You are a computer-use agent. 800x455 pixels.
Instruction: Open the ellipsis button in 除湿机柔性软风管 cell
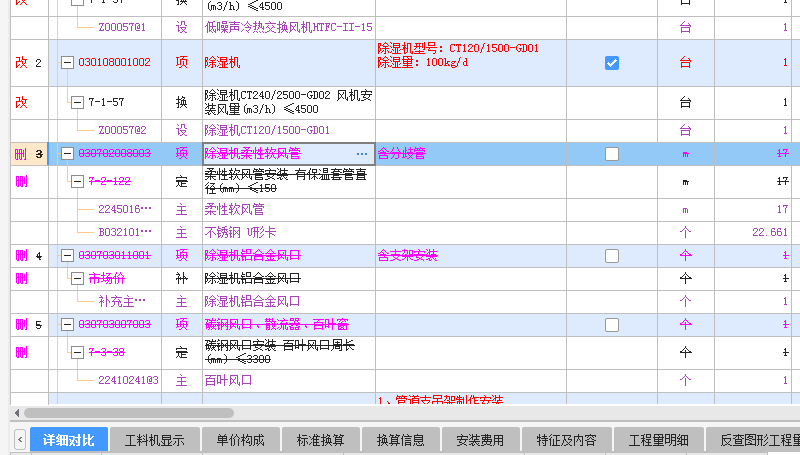pos(362,154)
